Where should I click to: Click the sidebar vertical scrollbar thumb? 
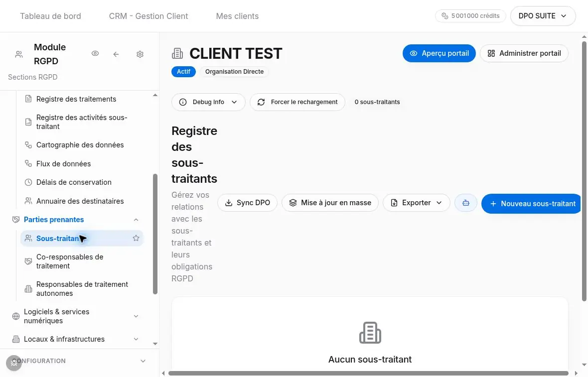[155, 234]
